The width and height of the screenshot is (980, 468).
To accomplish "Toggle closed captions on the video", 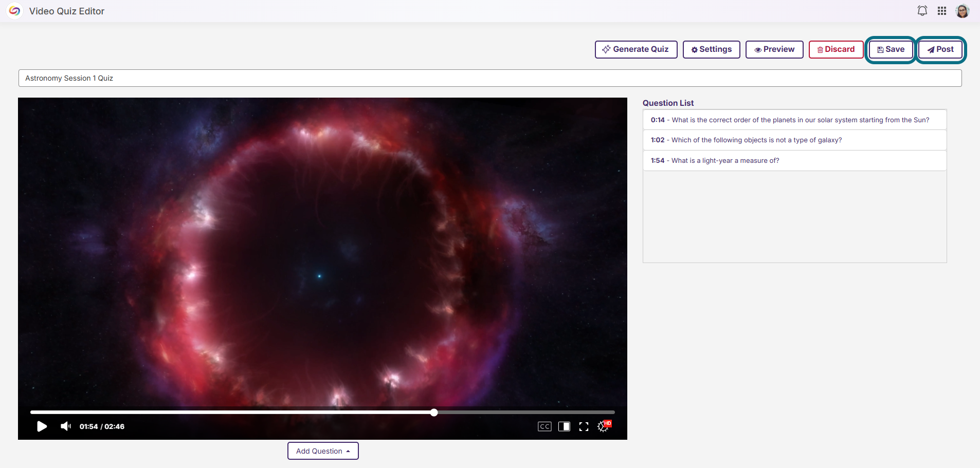I will click(545, 426).
